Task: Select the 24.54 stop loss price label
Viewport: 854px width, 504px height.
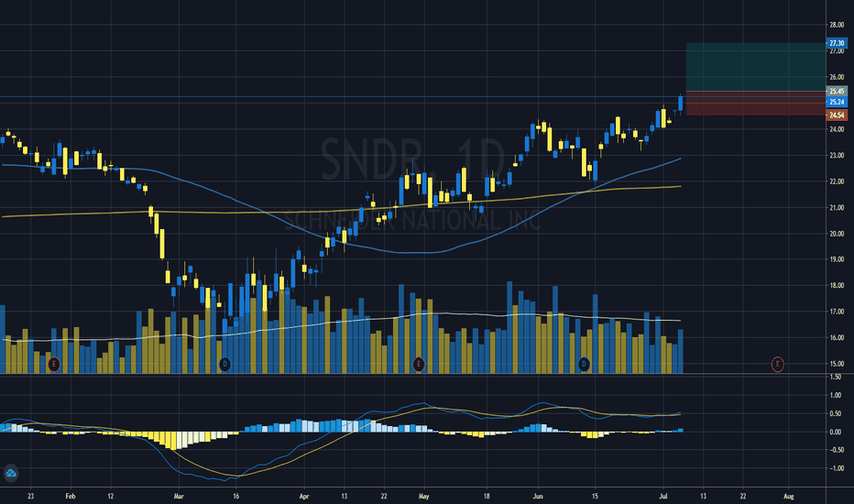Action: pyautogui.click(x=837, y=115)
